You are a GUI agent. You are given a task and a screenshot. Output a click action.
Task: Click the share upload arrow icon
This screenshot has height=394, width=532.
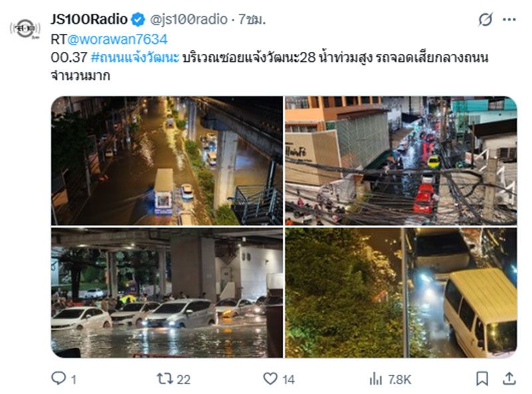(509, 379)
